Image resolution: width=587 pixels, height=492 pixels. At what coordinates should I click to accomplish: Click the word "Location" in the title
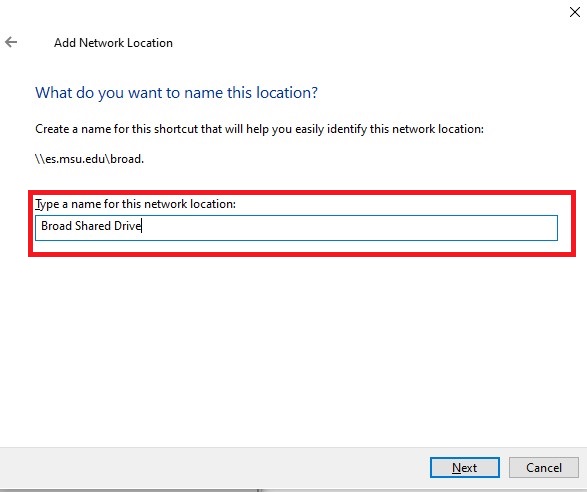pos(150,43)
